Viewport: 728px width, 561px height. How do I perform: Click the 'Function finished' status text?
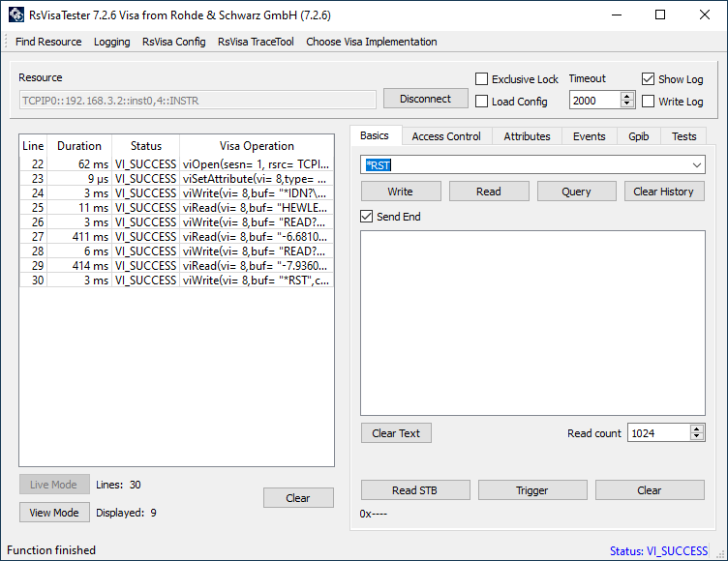coord(51,550)
